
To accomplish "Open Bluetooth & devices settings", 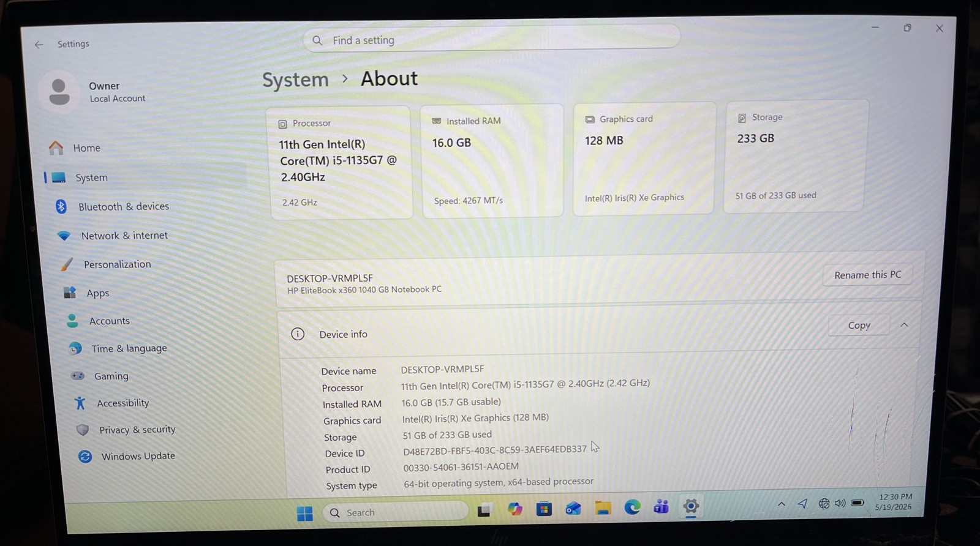I will pos(124,207).
